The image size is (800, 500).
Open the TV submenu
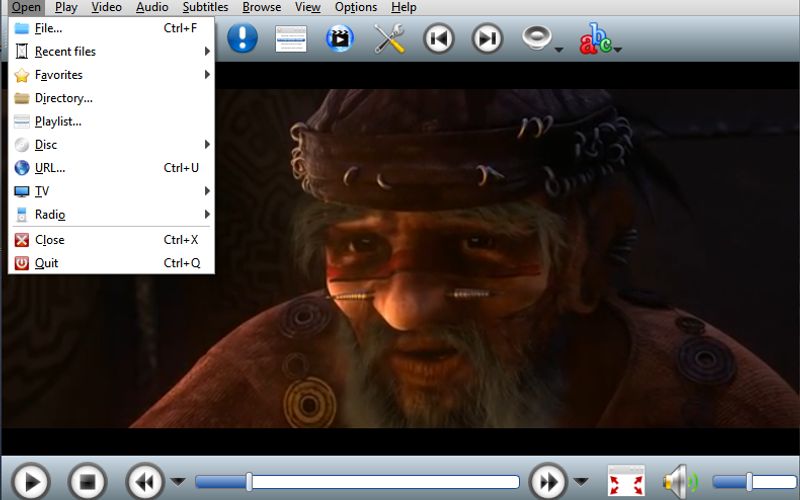point(111,191)
